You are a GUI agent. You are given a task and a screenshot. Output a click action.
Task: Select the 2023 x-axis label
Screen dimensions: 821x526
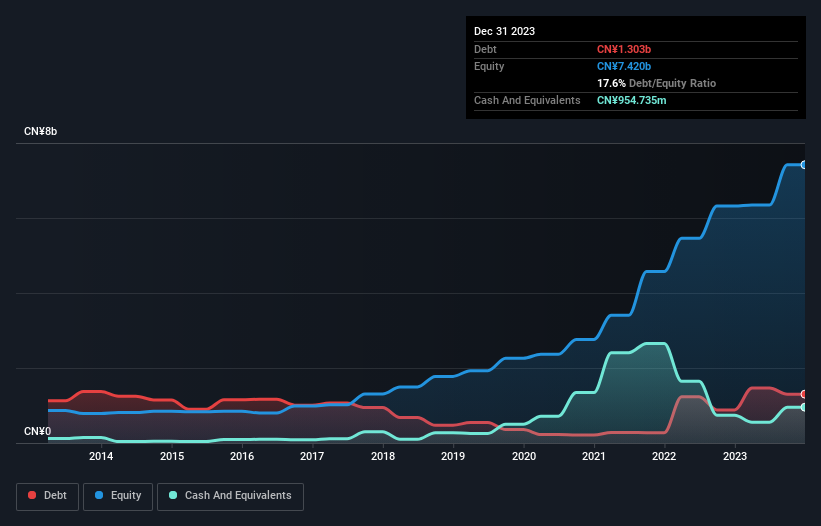tap(735, 456)
